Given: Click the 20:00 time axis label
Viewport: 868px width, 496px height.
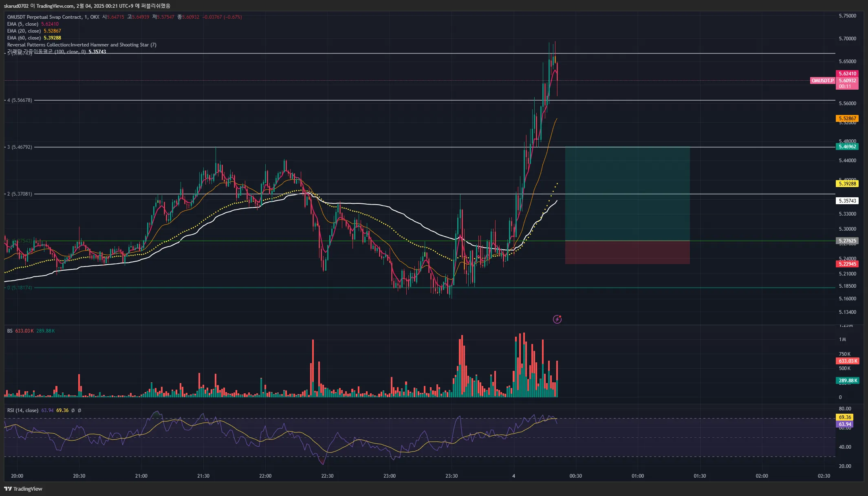Looking at the screenshot, I should [17, 476].
